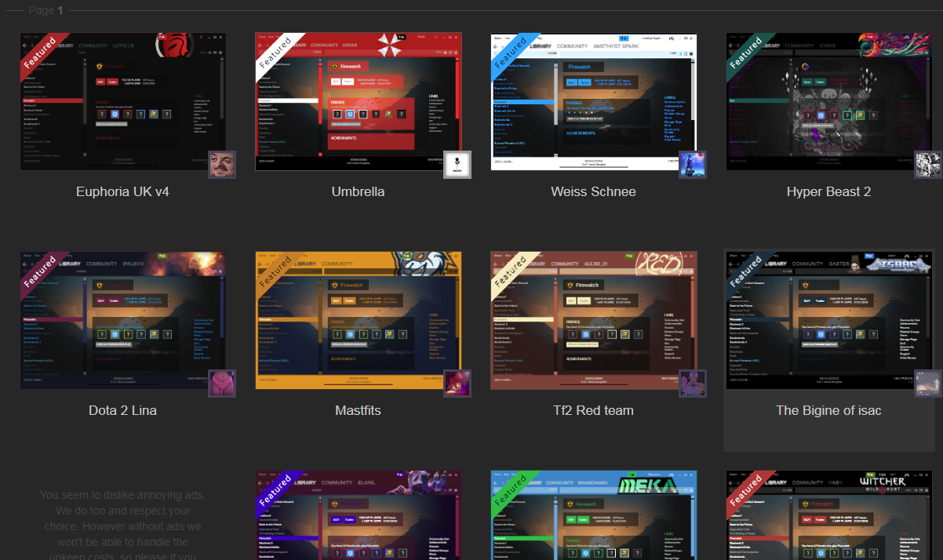Viewport: 943px width, 560px height.
Task: Open the Umbrella skin preview image
Action: [x=359, y=101]
